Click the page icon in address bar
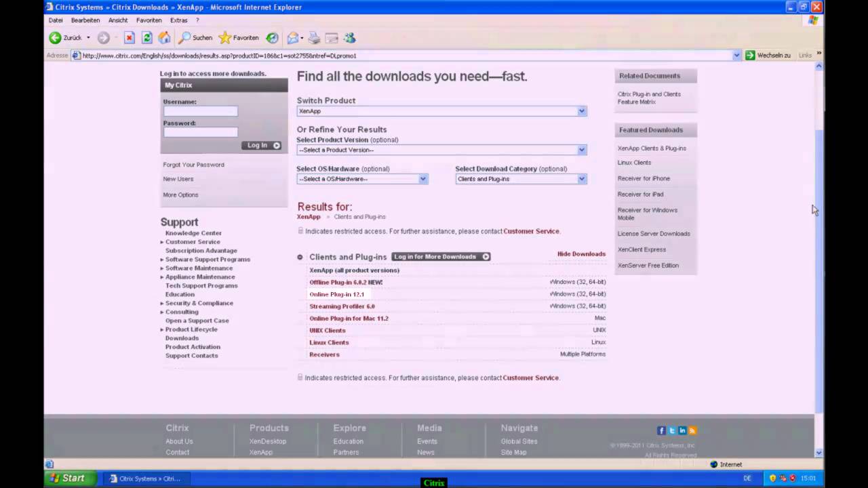Image resolution: width=868 pixels, height=488 pixels. 76,56
